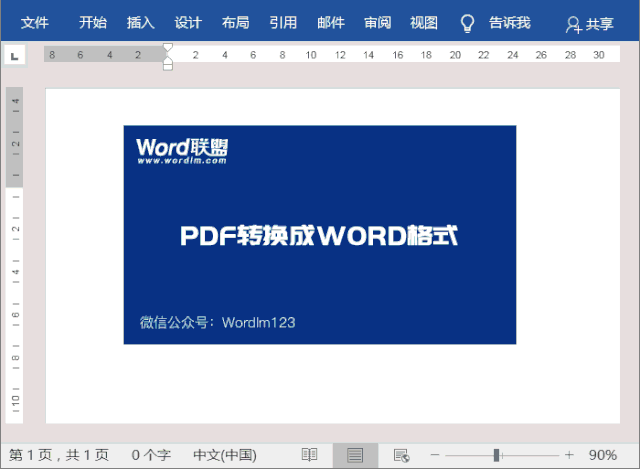Open the 中文(中国) language setting
The width and height of the screenshot is (640, 469).
[224, 455]
